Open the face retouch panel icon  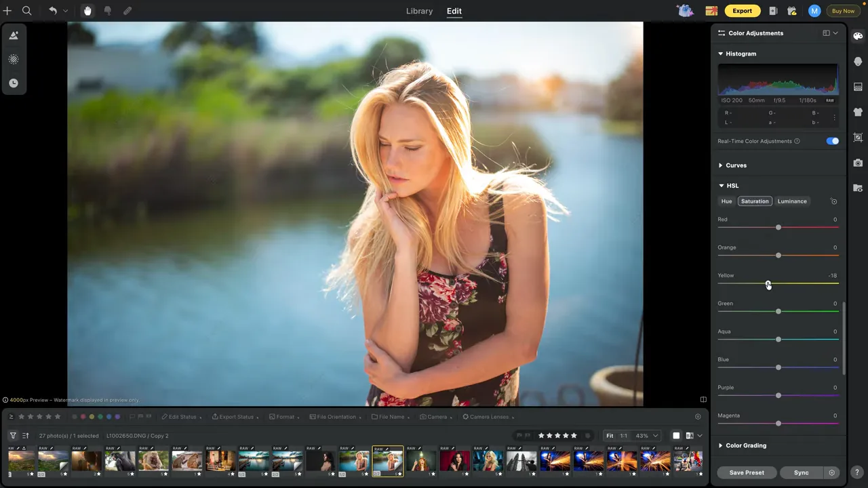click(858, 62)
